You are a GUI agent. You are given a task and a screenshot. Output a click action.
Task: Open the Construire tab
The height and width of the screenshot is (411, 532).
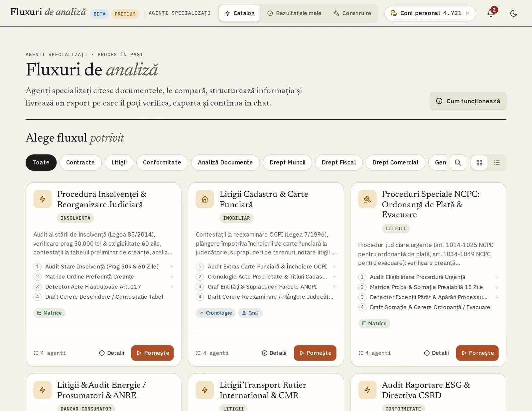click(x=352, y=13)
